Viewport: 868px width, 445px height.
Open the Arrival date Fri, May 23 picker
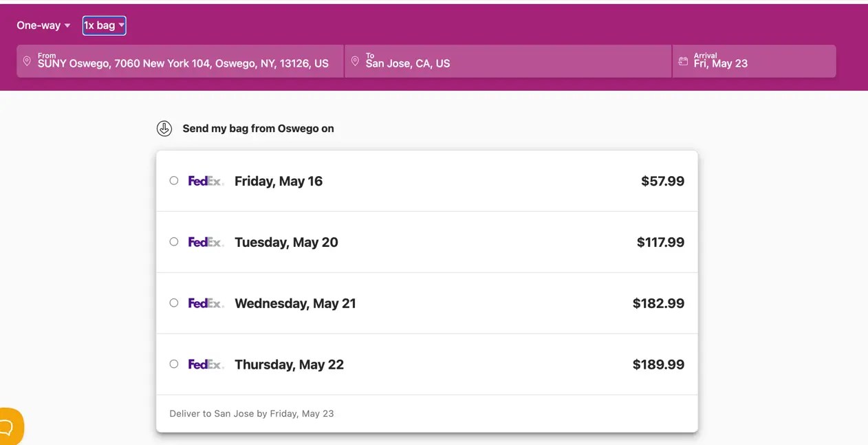coord(754,61)
